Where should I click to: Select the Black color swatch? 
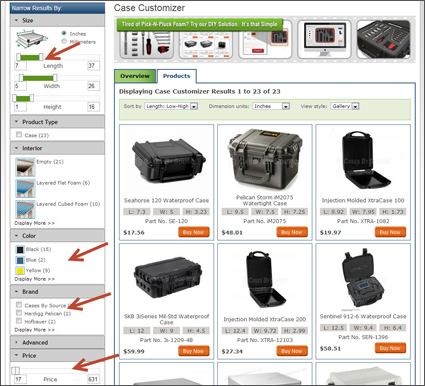pos(20,249)
